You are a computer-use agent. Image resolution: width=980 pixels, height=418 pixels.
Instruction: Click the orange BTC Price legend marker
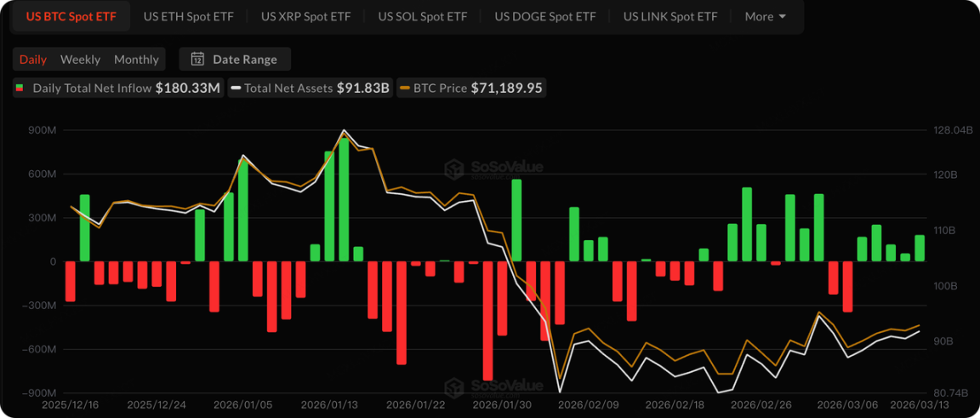tap(405, 88)
